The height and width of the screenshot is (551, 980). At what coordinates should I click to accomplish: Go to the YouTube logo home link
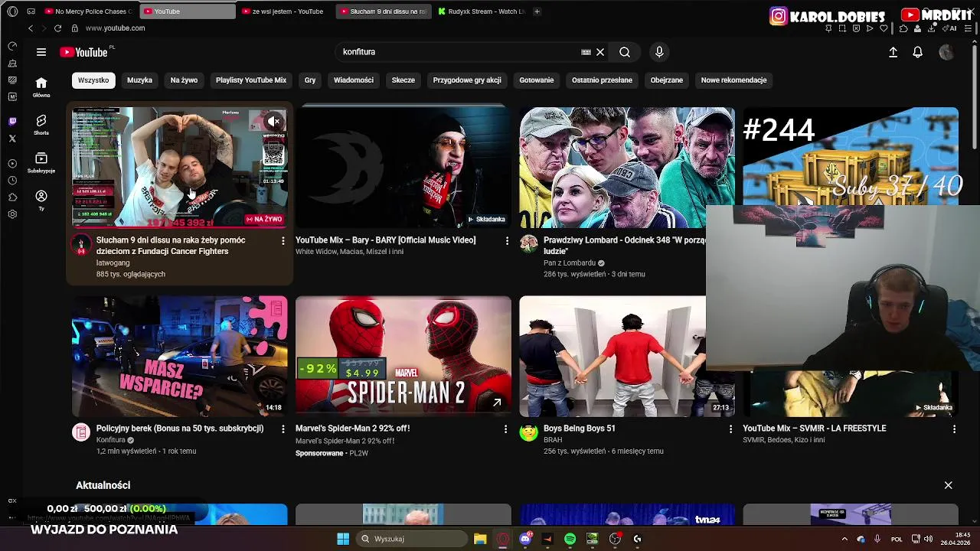point(84,52)
